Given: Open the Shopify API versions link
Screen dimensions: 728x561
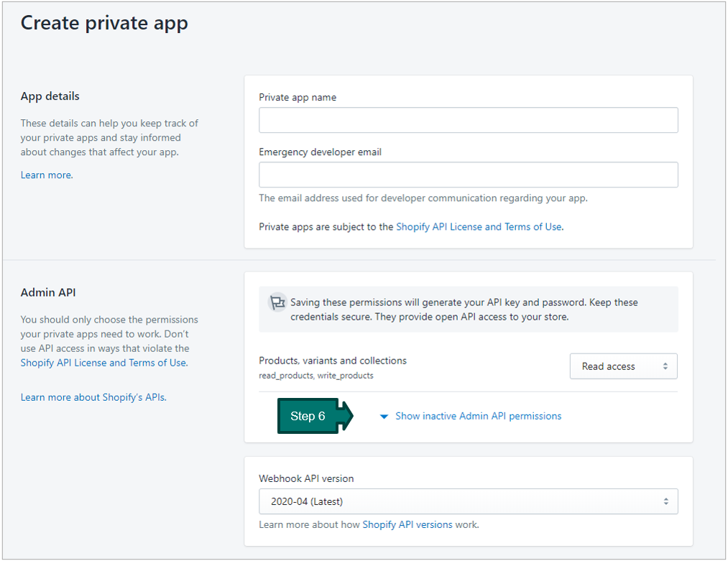Looking at the screenshot, I should tap(407, 525).
